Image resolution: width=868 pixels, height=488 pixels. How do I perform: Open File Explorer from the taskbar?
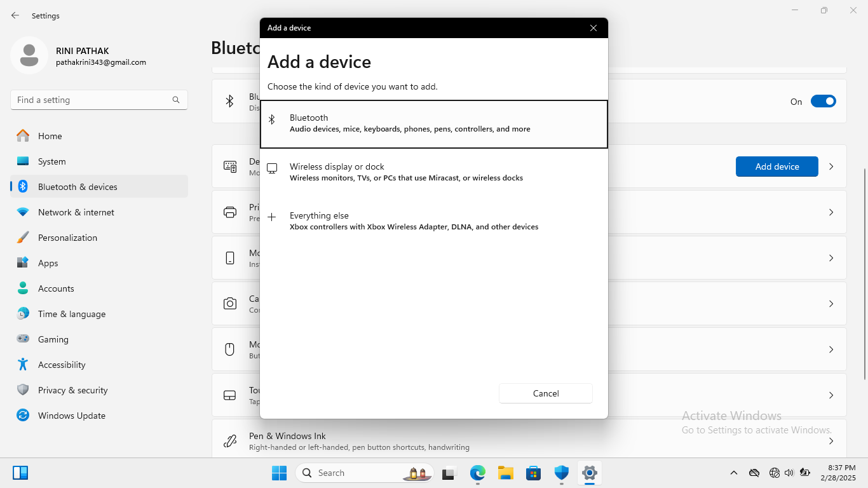505,473
